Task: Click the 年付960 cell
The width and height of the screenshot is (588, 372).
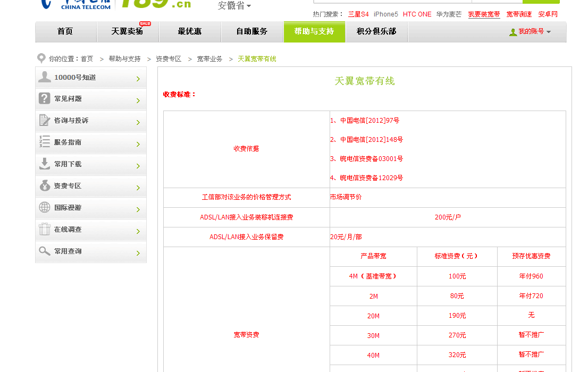Action: [531, 276]
